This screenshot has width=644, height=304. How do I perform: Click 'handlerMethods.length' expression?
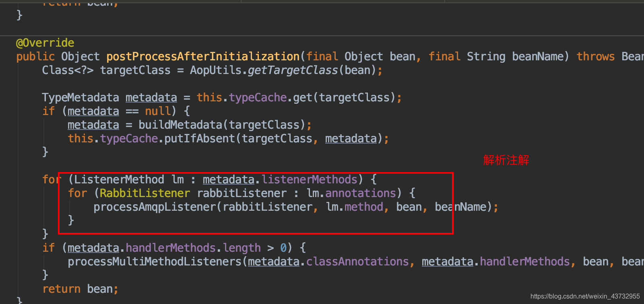point(193,248)
